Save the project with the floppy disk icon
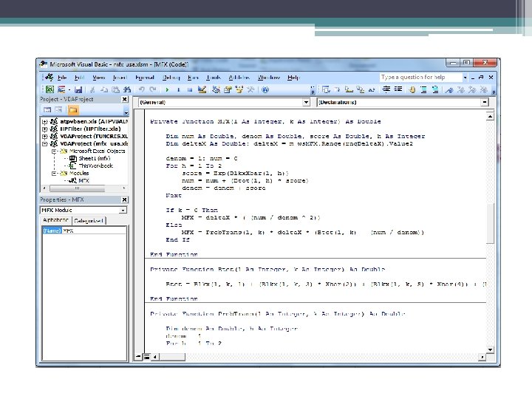This screenshot has width=532, height=399. [x=78, y=89]
